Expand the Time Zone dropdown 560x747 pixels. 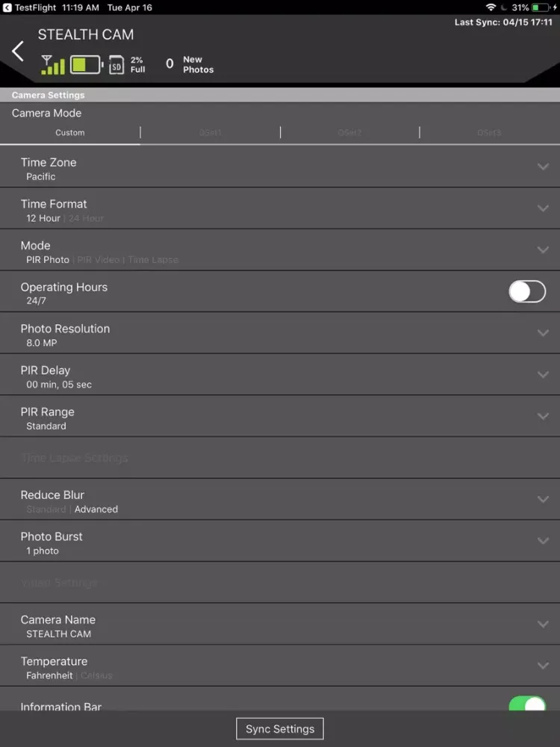pyautogui.click(x=543, y=167)
